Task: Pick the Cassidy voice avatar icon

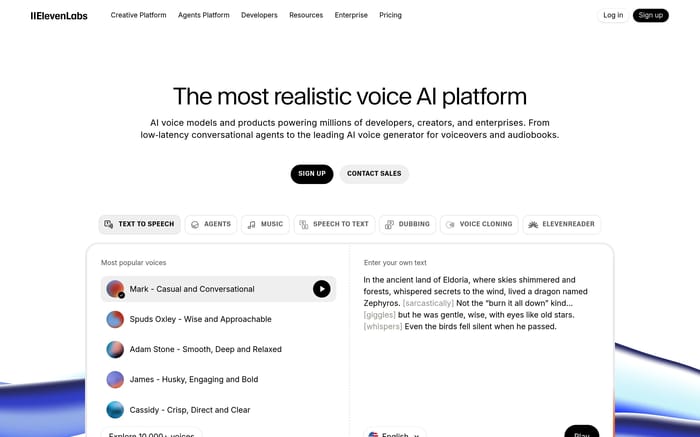Action: (x=115, y=410)
